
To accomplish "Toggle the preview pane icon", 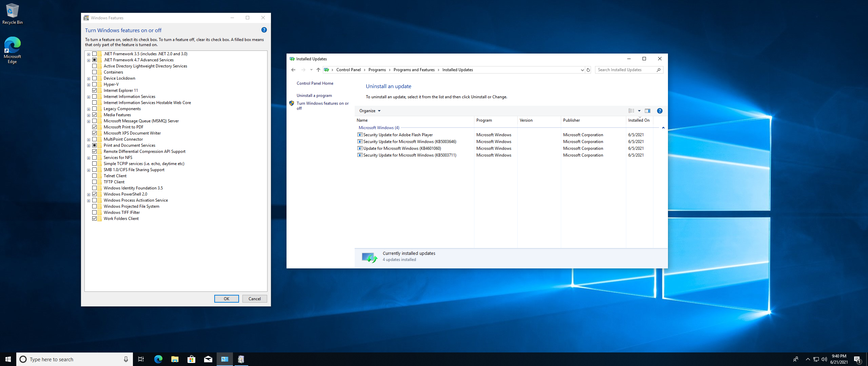I will (x=648, y=111).
